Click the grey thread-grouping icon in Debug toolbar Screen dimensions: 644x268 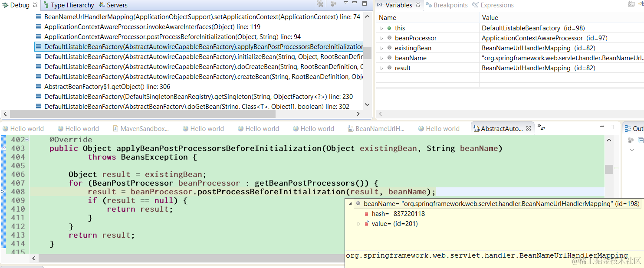click(x=333, y=4)
